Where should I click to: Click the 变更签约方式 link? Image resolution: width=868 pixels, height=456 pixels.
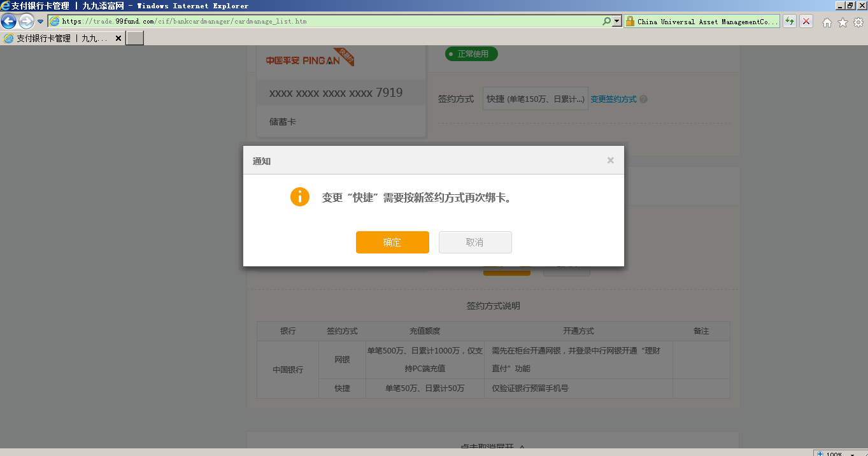pyautogui.click(x=613, y=99)
